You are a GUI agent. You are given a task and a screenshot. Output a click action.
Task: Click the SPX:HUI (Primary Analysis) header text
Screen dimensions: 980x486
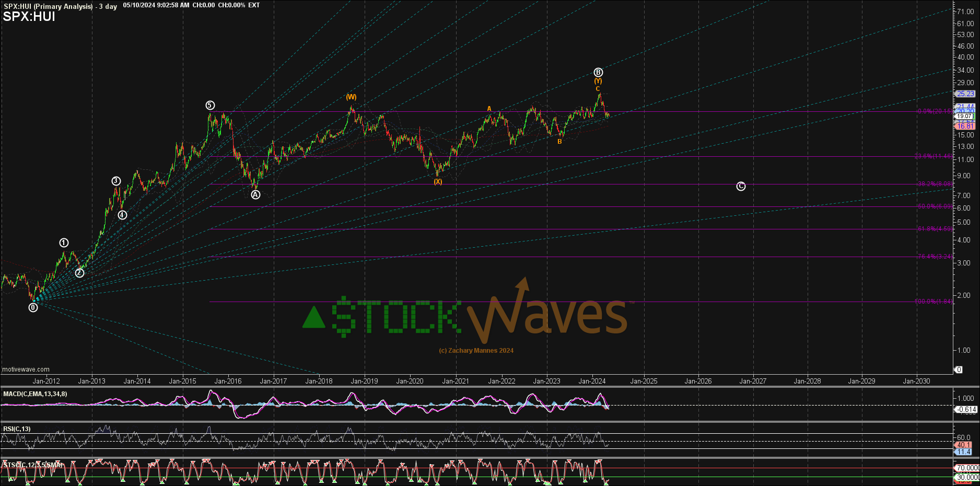(x=48, y=6)
